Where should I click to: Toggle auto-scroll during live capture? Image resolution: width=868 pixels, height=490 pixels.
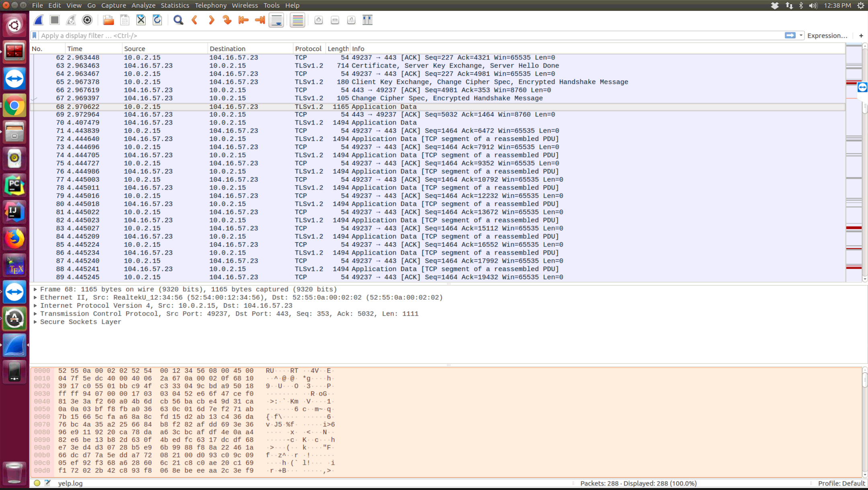tap(276, 20)
